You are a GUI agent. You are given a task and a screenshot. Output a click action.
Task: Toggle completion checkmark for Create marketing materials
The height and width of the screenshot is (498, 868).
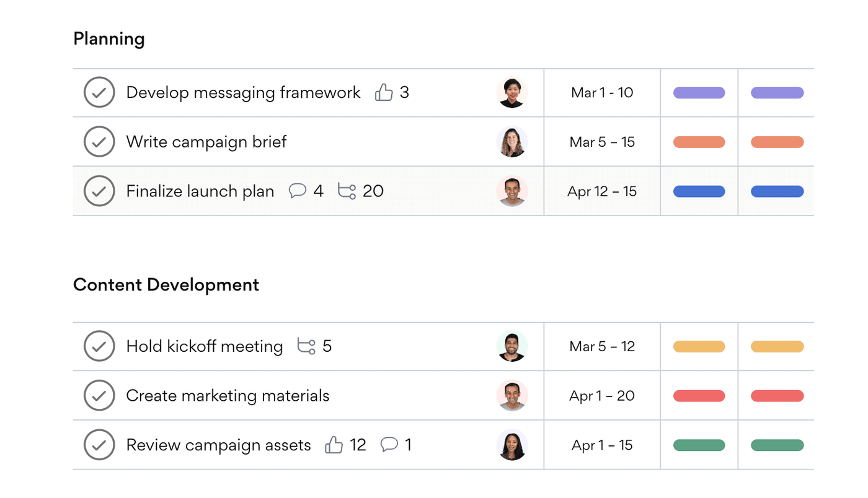(x=99, y=395)
